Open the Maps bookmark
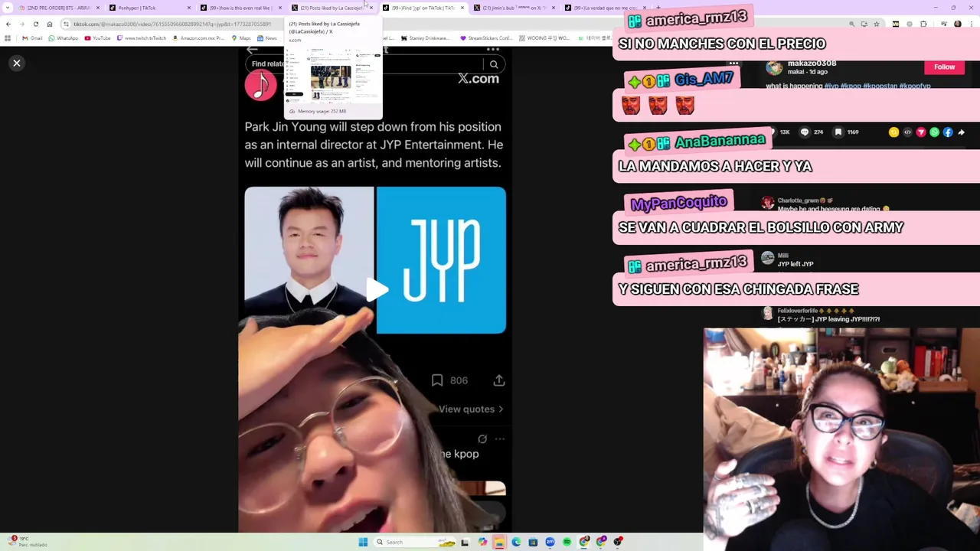This screenshot has height=551, width=980. [x=241, y=37]
